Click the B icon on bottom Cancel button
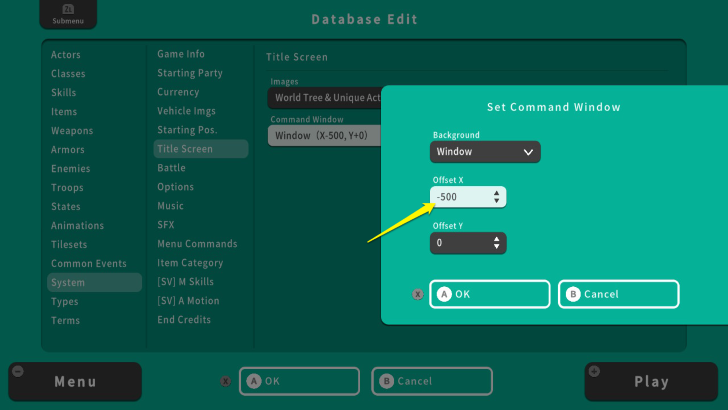The height and width of the screenshot is (410, 728). [386, 381]
